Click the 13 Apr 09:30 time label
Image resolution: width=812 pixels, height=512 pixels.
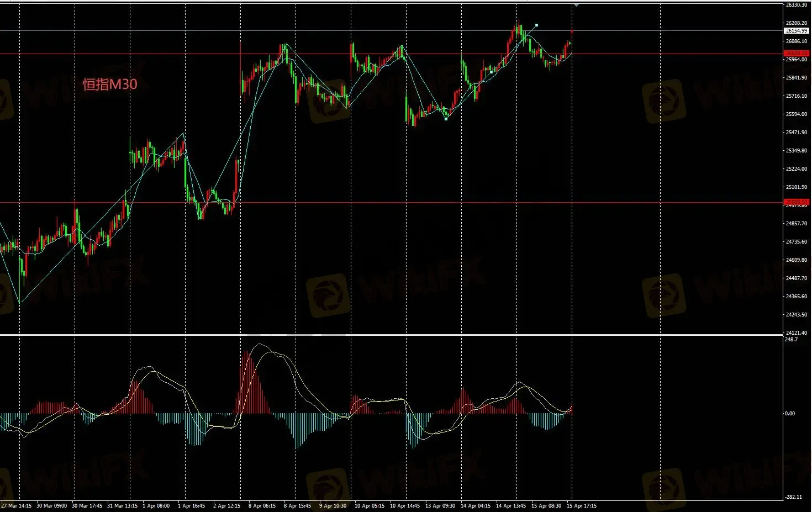click(440, 505)
